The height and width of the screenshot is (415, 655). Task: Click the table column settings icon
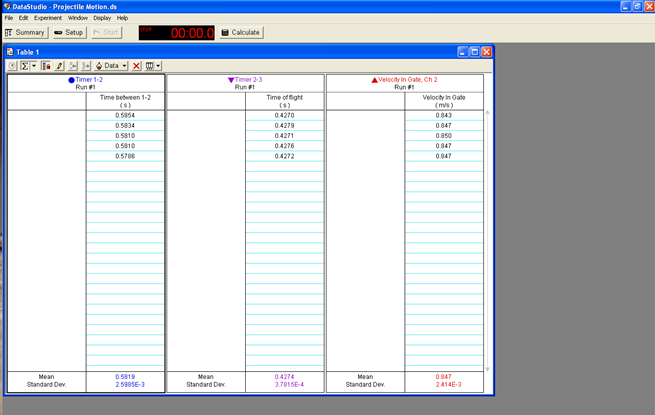tap(150, 66)
